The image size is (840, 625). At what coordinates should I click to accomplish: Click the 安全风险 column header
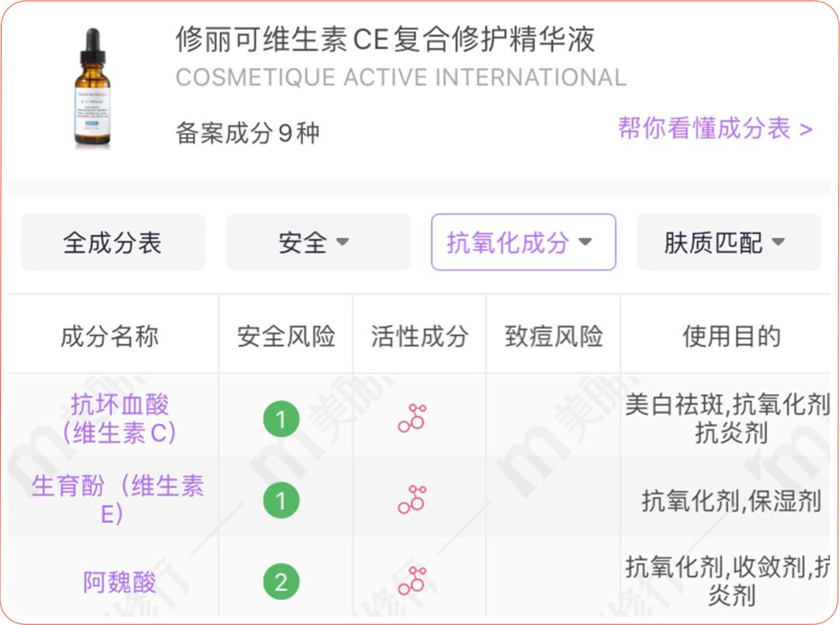286,336
